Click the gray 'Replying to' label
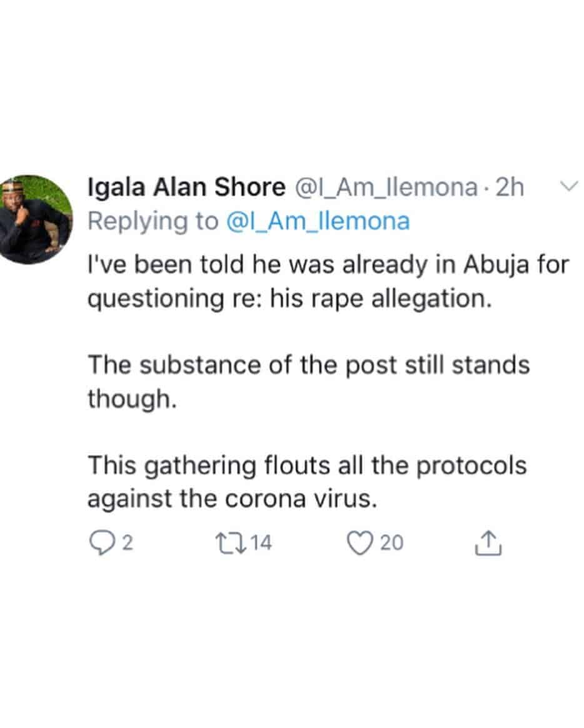The width and height of the screenshot is (584, 728). [153, 221]
